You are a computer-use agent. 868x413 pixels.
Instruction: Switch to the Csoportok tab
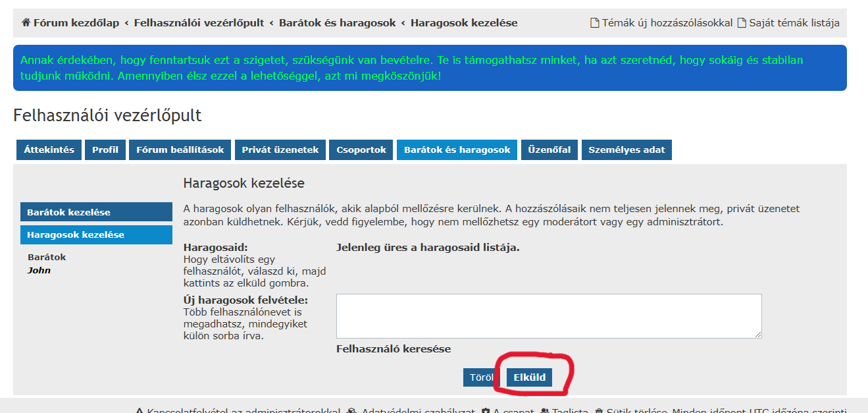361,150
